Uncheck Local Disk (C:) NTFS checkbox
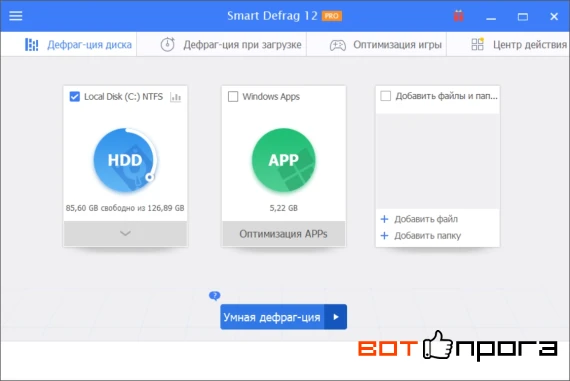 click(75, 97)
